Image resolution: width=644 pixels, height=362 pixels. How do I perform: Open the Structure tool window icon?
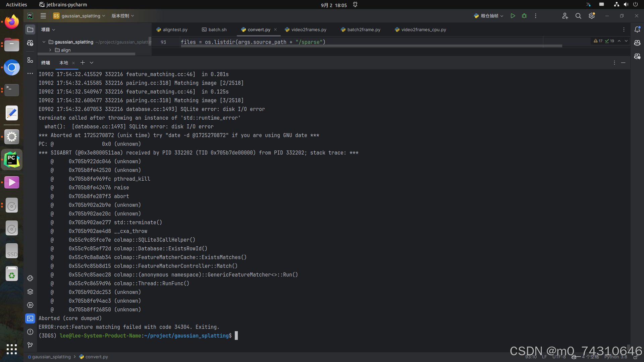[30, 60]
